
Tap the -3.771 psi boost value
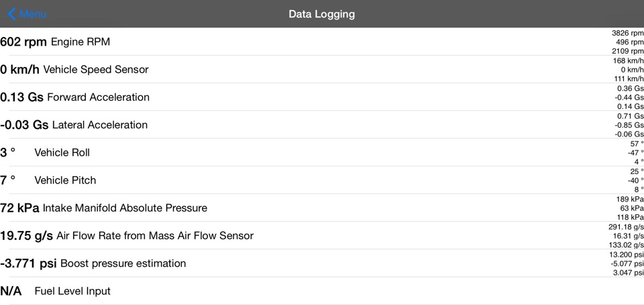(28, 263)
